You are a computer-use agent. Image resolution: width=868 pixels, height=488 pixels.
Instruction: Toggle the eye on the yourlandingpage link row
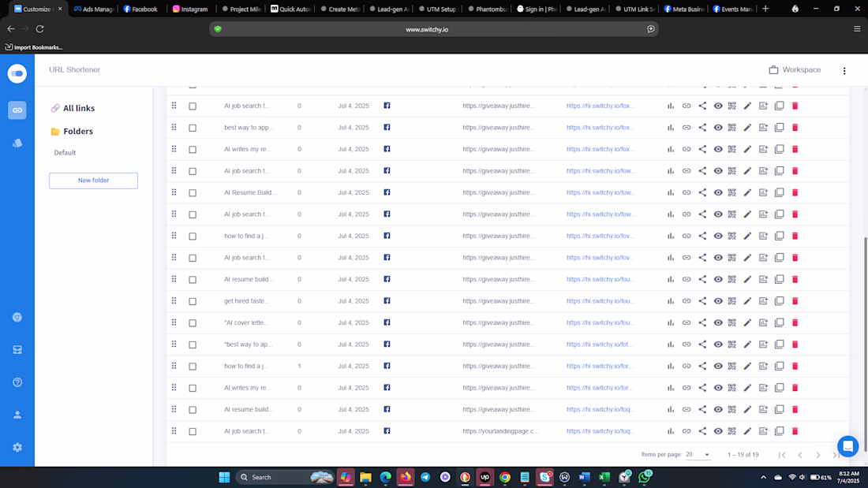[x=718, y=431]
